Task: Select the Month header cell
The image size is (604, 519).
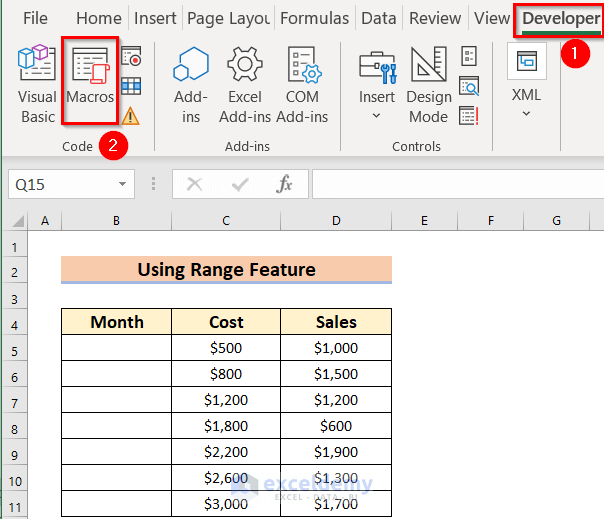Action: click(116, 322)
